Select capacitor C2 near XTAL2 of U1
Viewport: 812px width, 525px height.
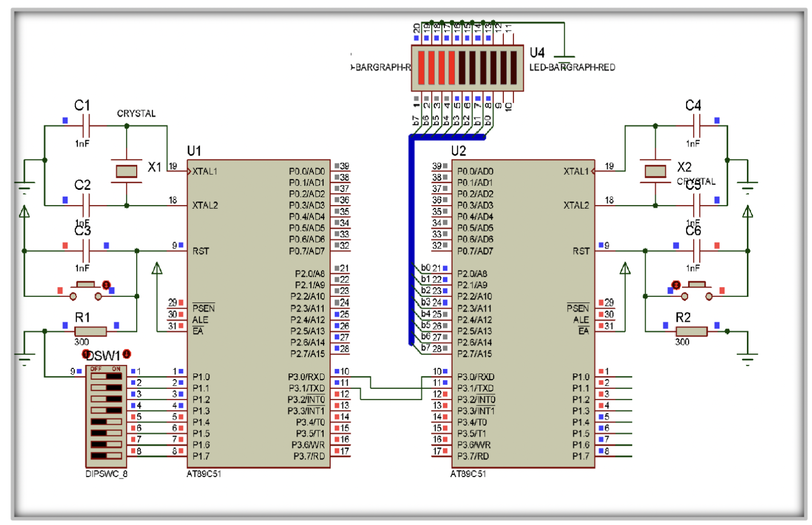tap(86, 205)
